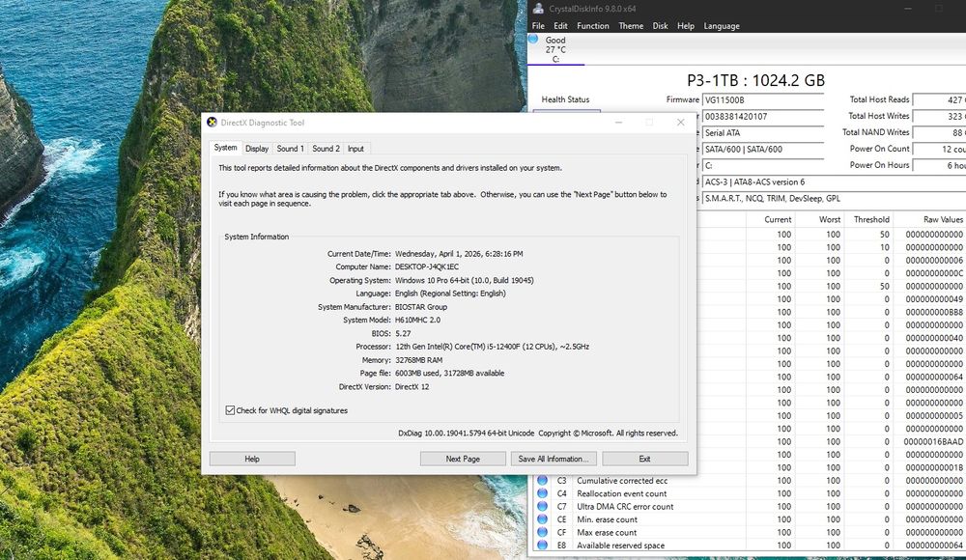Click System Manufacturer value BIOSTAR Group
966x560 pixels.
421,307
